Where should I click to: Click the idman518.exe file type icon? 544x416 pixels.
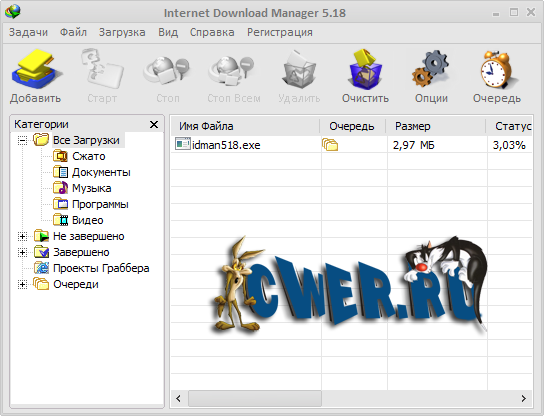tap(183, 144)
